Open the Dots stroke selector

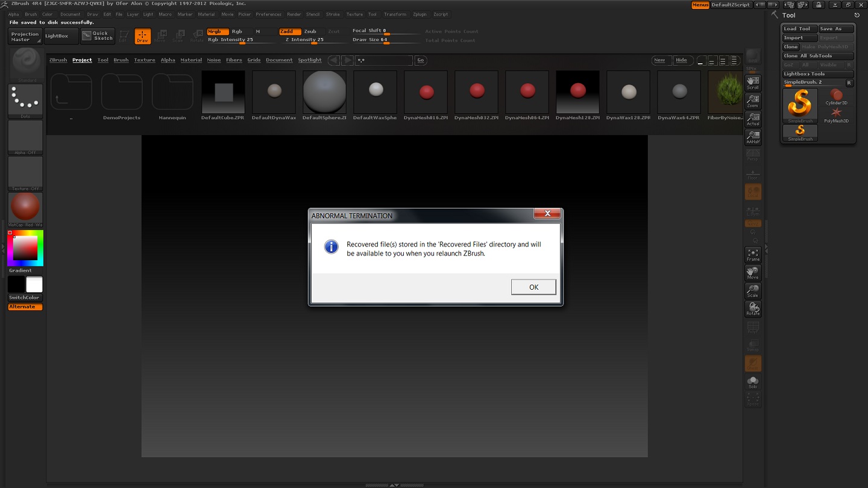pos(25,101)
